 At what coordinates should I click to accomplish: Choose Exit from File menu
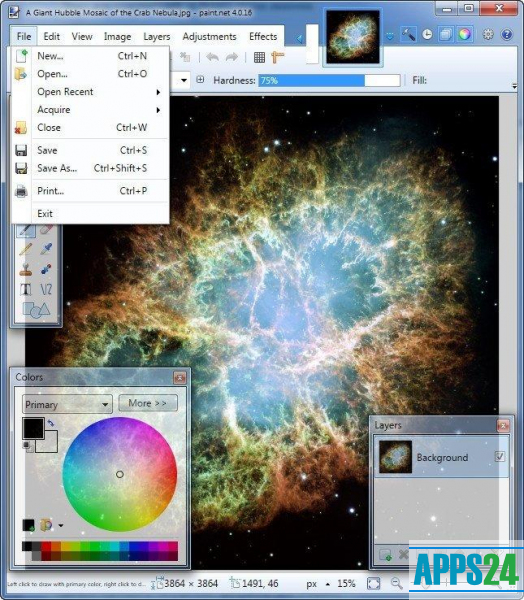[x=91, y=214]
